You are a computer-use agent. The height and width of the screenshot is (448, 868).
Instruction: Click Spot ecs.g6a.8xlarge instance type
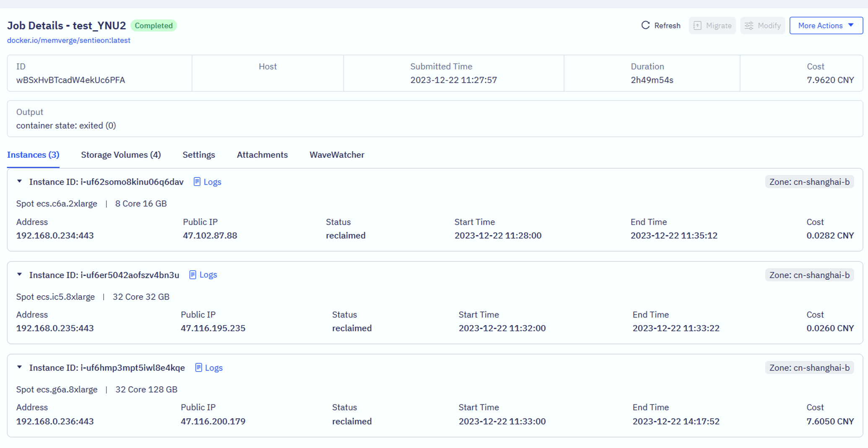[x=57, y=389]
